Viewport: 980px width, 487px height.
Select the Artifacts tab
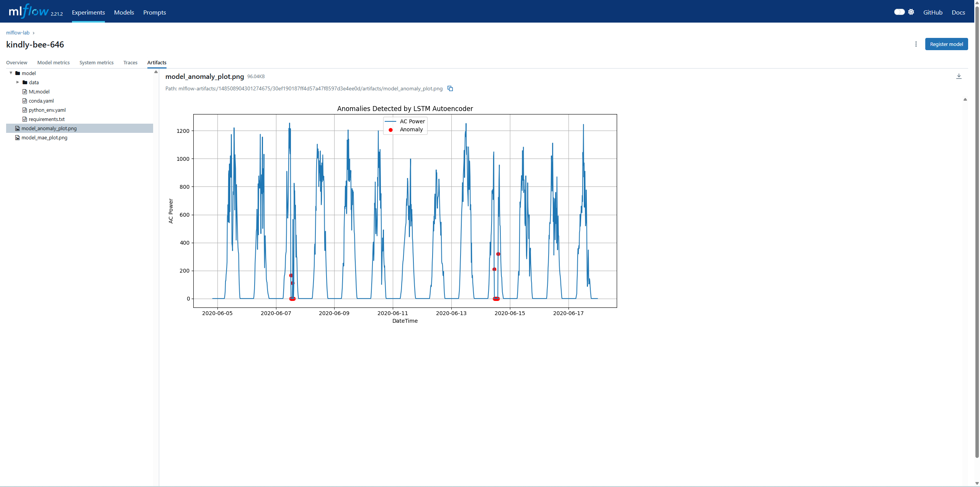click(x=157, y=62)
